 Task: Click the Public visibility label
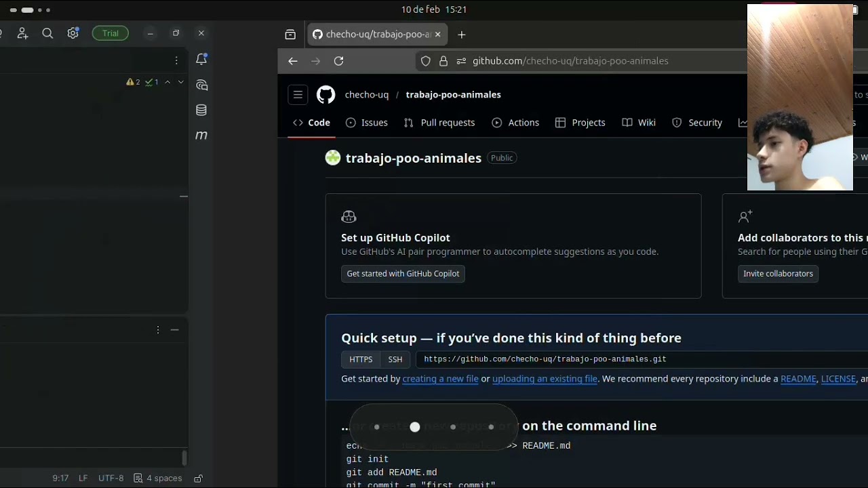502,158
